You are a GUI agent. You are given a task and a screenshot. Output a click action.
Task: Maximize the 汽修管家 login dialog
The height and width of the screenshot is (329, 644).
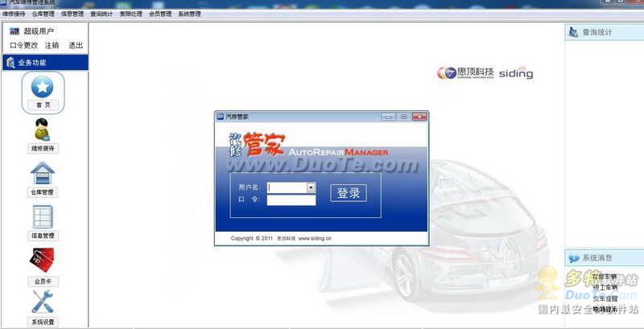404,117
